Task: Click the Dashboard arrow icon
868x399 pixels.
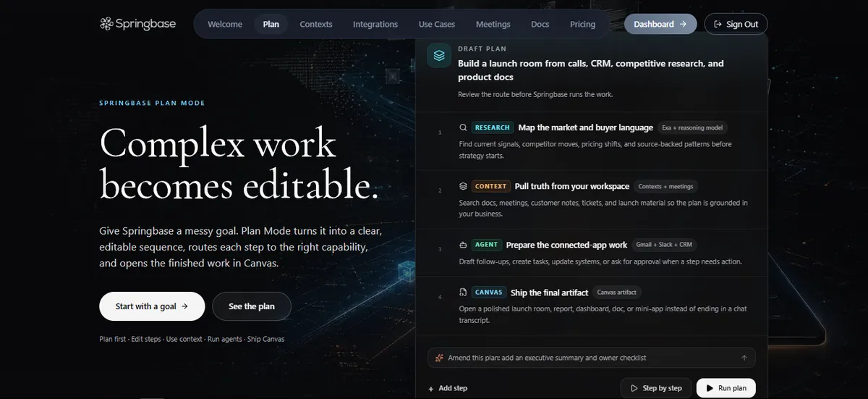Action: [683, 24]
